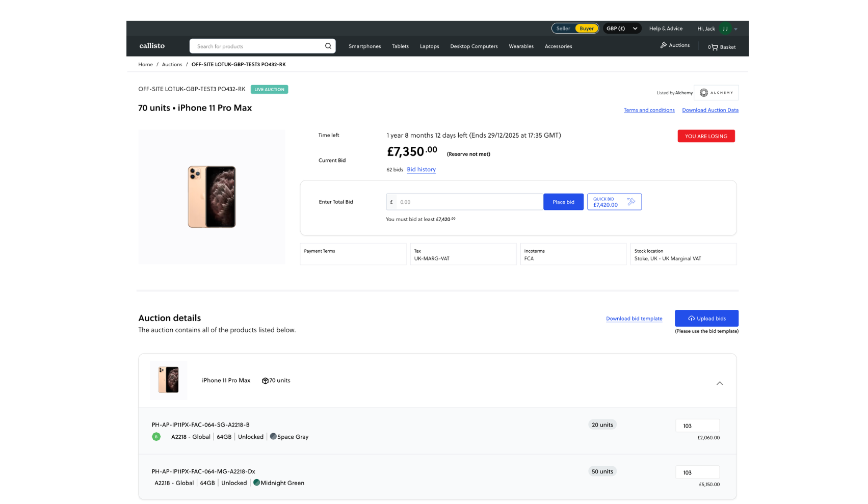Click green B grade badge
868x504 pixels.
(x=156, y=437)
